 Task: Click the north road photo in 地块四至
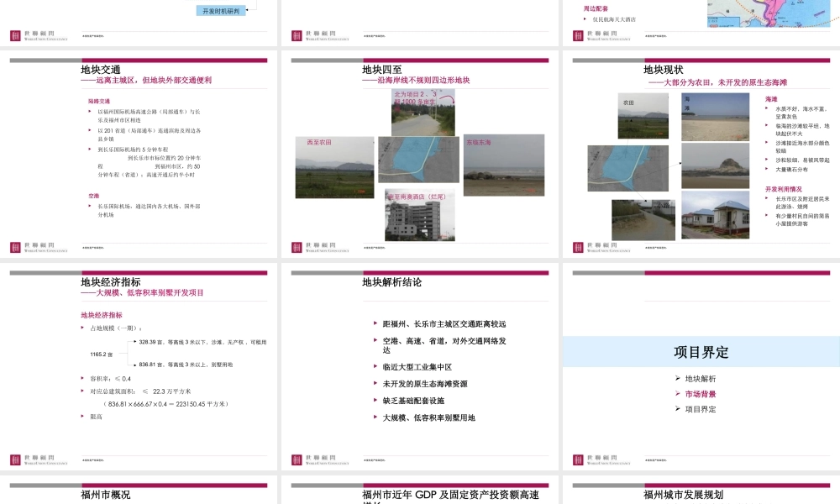[x=423, y=112]
